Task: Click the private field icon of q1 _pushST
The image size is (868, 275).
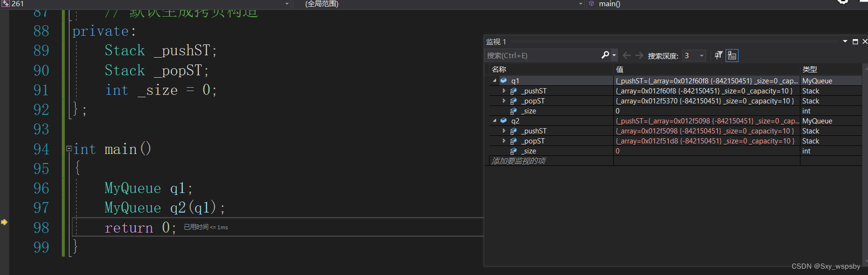Action: (513, 91)
